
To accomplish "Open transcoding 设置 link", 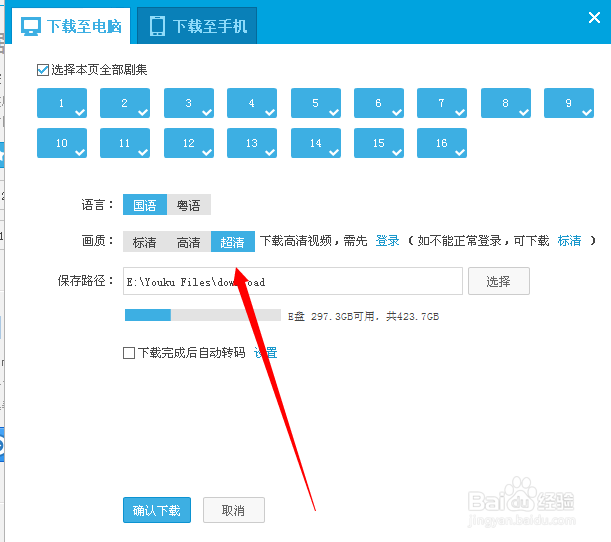I will [x=265, y=353].
